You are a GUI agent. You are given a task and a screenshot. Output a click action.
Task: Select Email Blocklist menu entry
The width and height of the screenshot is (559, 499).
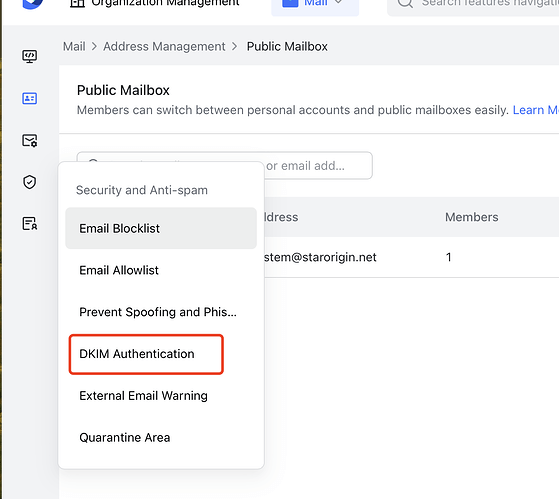point(161,228)
